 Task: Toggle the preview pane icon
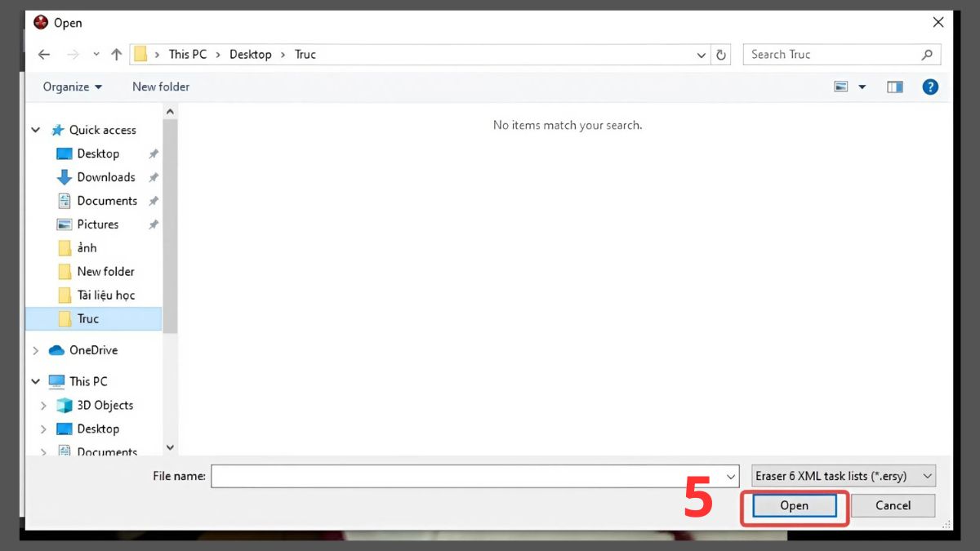pos(895,87)
